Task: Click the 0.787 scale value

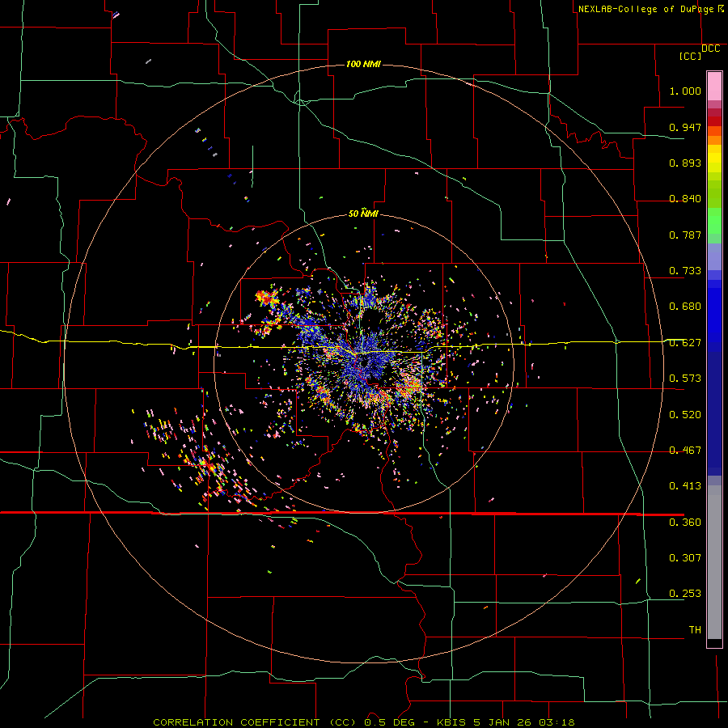Action: click(x=685, y=235)
